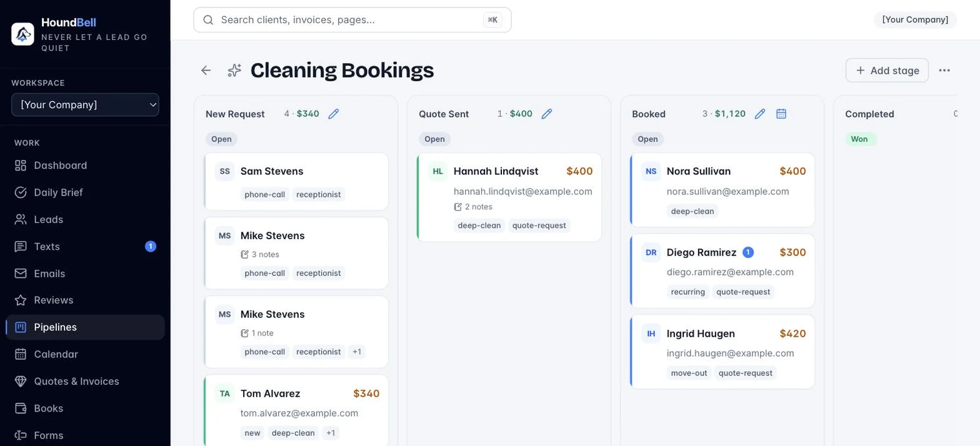
Task: Open Ingrid Haugen card
Action: (x=722, y=352)
